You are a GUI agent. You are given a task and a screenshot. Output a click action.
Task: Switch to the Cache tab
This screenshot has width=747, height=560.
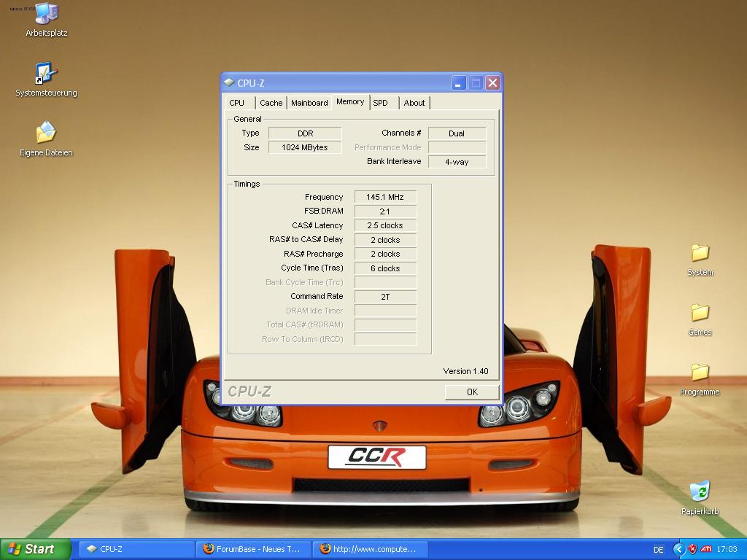[271, 103]
